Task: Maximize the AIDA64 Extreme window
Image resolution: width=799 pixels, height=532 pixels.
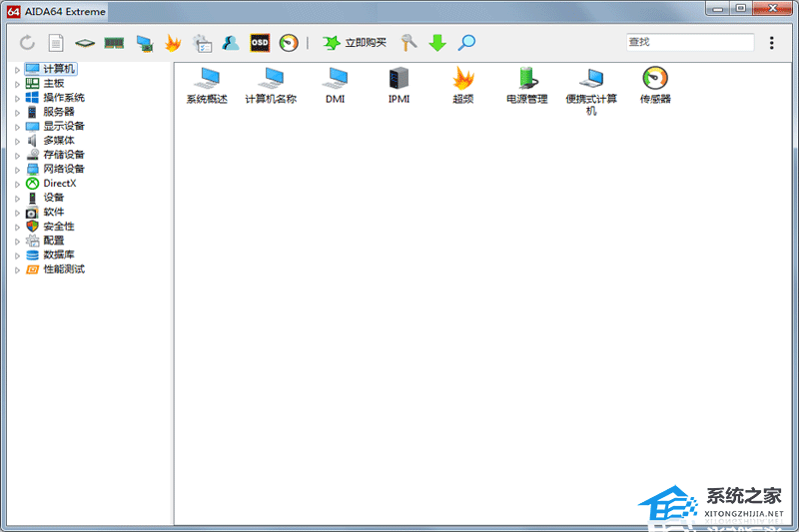Action: [741, 8]
